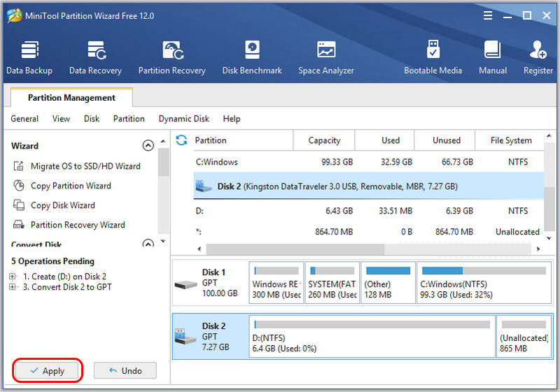Image resolution: width=560 pixels, height=392 pixels.
Task: Create Bootable Media
Action: (x=433, y=58)
